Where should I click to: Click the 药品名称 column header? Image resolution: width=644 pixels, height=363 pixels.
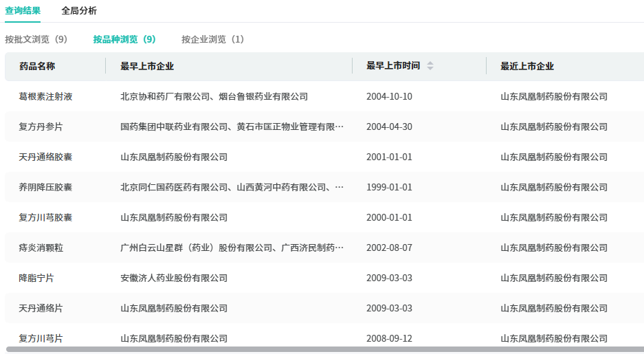[x=37, y=66]
